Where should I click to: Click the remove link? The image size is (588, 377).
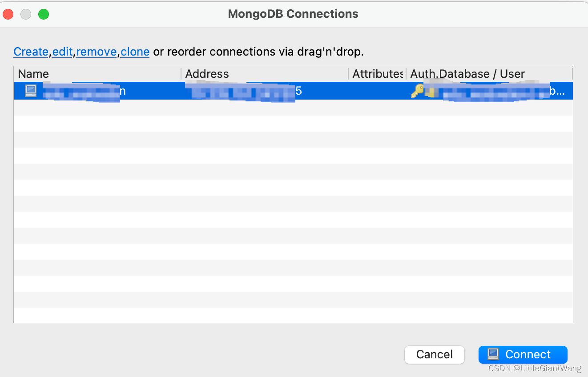[x=97, y=52]
